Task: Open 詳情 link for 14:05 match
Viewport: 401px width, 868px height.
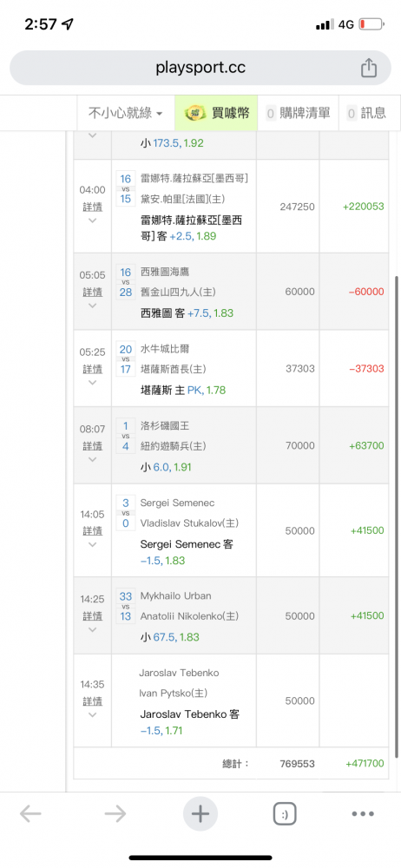Action: [x=93, y=531]
